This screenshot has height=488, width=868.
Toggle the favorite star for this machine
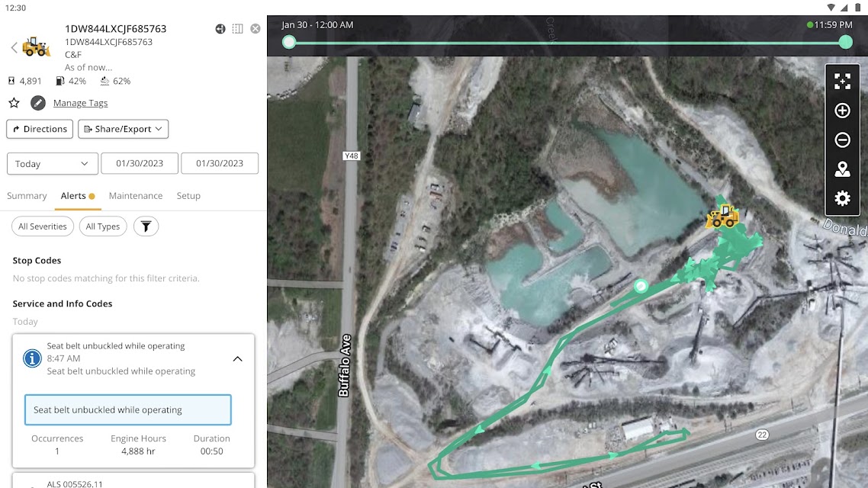(14, 103)
